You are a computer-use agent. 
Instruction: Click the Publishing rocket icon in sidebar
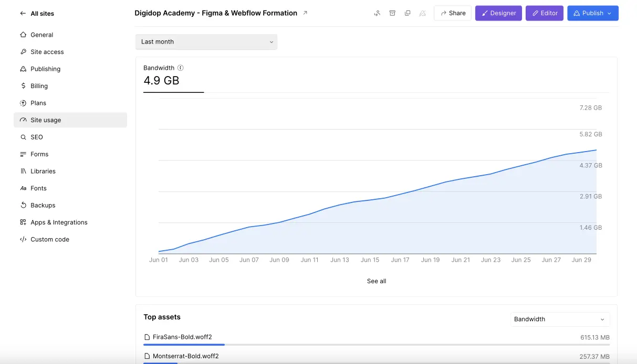pyautogui.click(x=23, y=69)
